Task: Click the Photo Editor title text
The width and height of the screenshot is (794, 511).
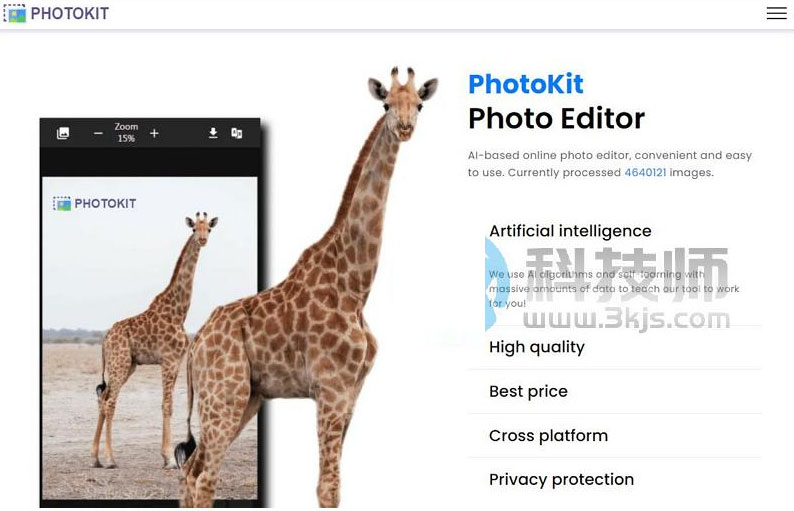Action: point(557,119)
